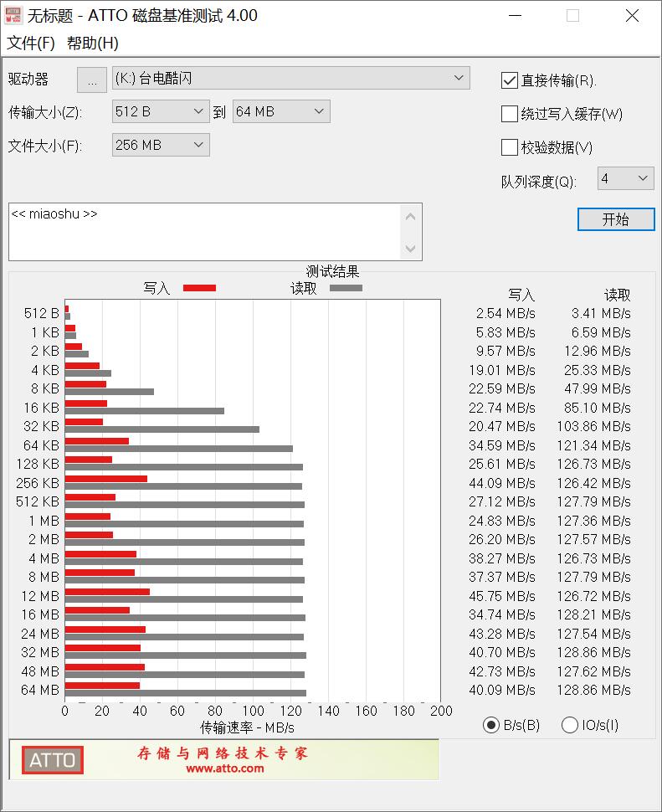Click the 传输速率 - MB/s axis label
This screenshot has height=812, width=662.
click(248, 727)
